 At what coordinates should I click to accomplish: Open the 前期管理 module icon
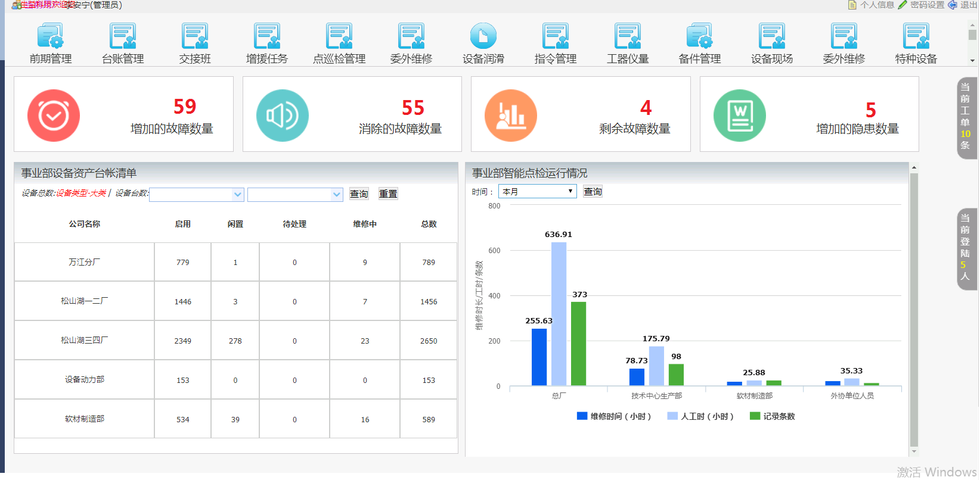coord(51,36)
